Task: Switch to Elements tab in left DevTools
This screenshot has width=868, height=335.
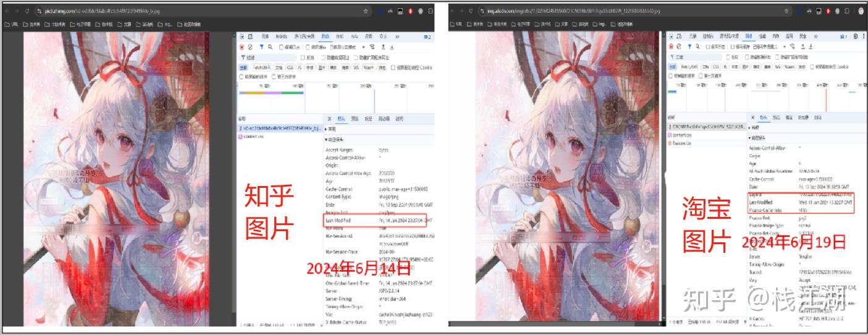Action: 265,36
